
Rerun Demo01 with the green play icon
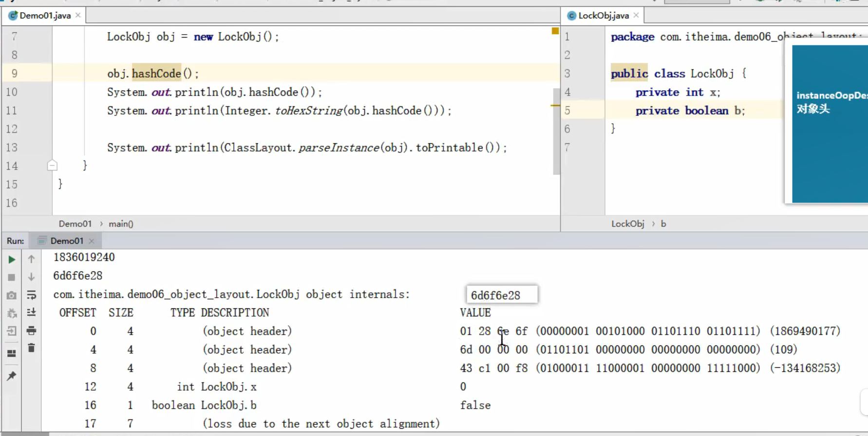point(12,260)
